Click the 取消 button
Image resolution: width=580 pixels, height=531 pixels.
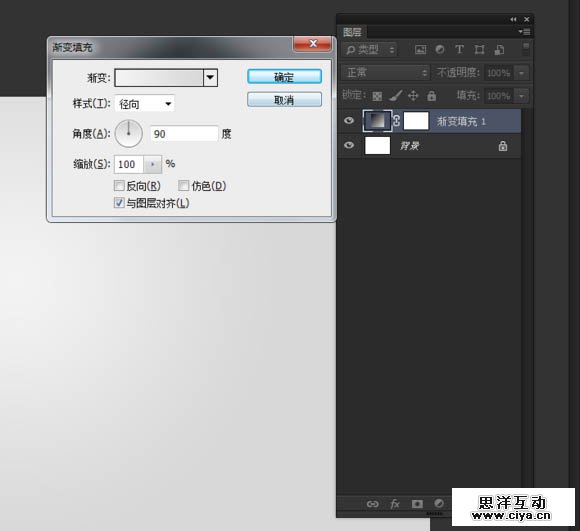click(284, 99)
